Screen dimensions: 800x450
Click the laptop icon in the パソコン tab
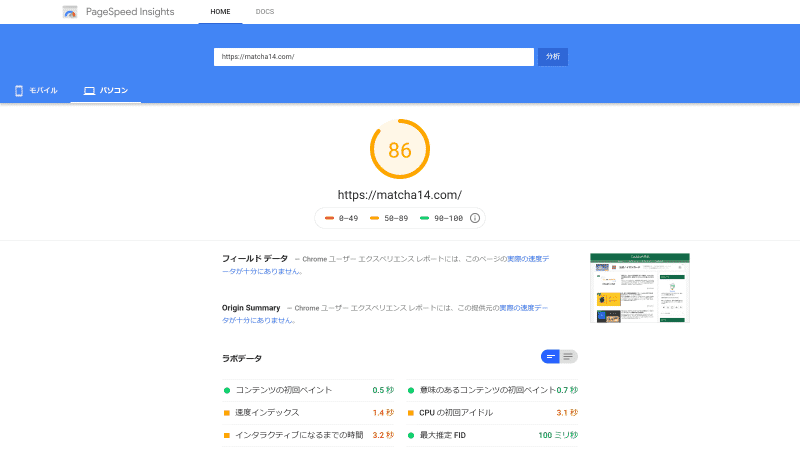89,91
